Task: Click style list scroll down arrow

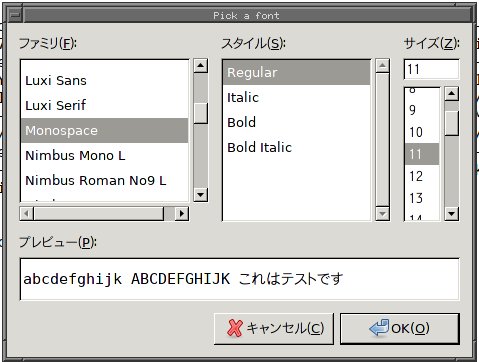Action: click(382, 214)
